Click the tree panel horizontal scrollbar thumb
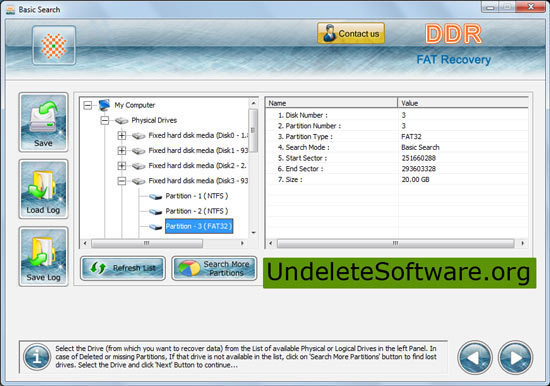Viewport: 550px width, 386px height. pos(147,243)
